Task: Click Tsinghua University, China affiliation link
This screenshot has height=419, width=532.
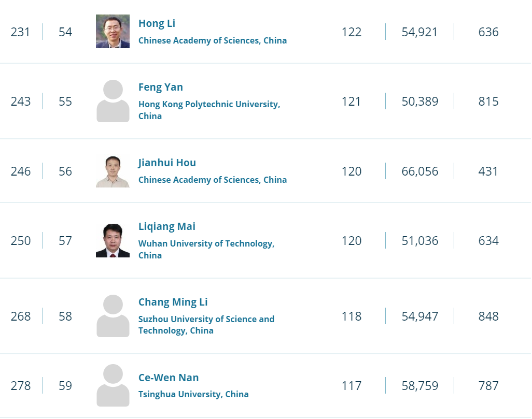Action: pos(193,394)
